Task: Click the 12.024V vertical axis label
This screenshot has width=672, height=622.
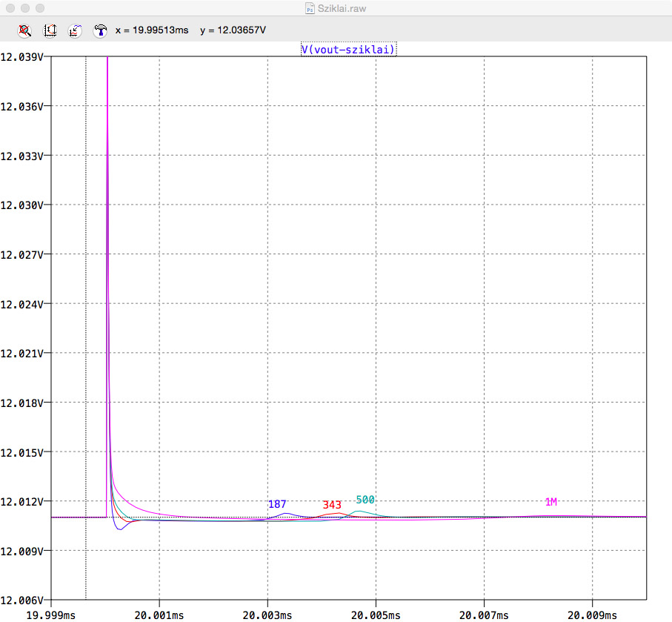Action: click(x=22, y=305)
